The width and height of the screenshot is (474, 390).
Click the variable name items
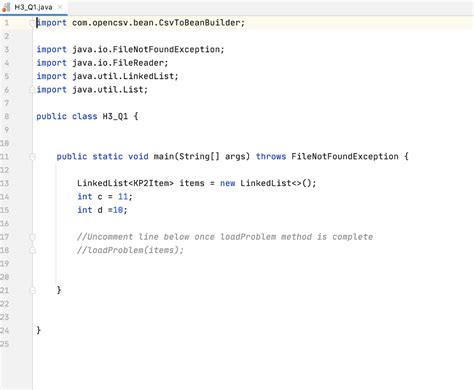[x=192, y=183]
